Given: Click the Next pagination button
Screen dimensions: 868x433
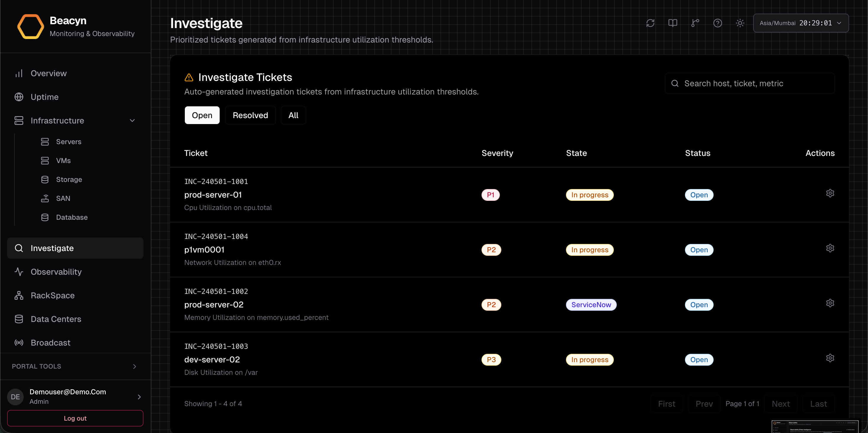Looking at the screenshot, I should 780,404.
